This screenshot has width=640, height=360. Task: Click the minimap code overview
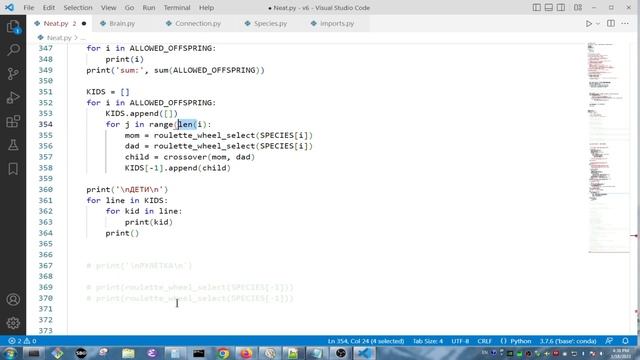(608, 147)
